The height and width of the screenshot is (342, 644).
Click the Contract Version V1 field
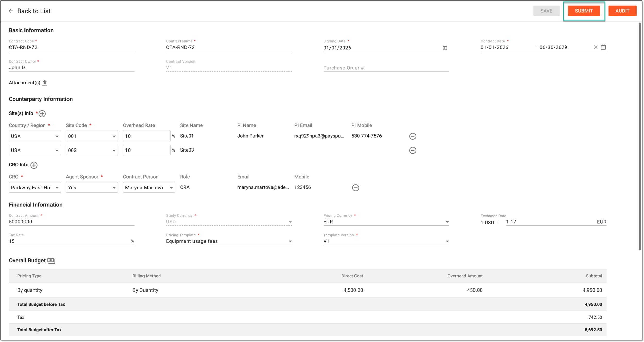pyautogui.click(x=229, y=68)
